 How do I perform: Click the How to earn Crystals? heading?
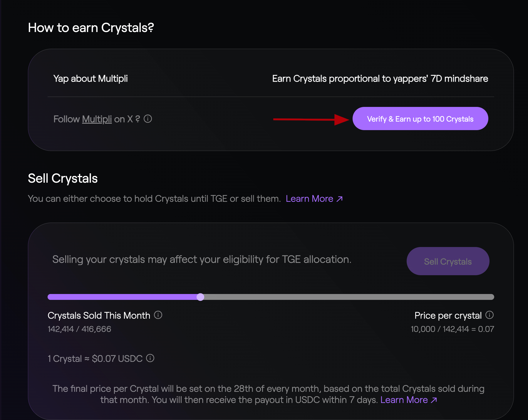tap(91, 28)
